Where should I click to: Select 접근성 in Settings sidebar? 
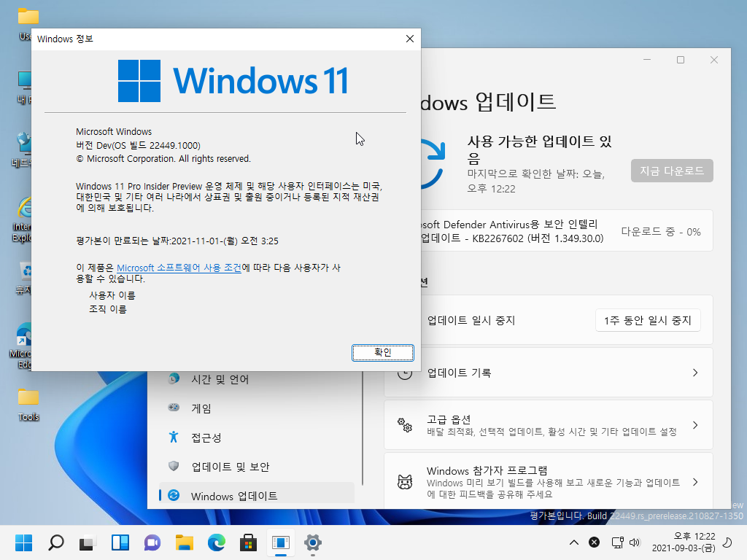pyautogui.click(x=258, y=437)
